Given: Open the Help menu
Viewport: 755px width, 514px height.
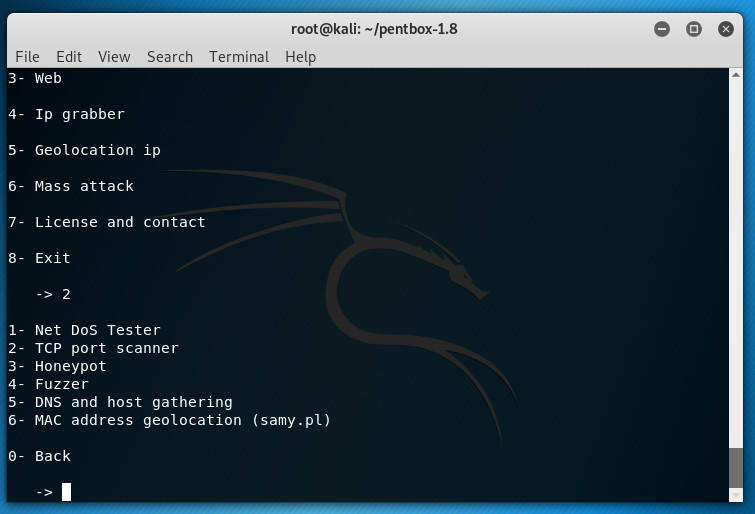Looking at the screenshot, I should pyautogui.click(x=300, y=57).
